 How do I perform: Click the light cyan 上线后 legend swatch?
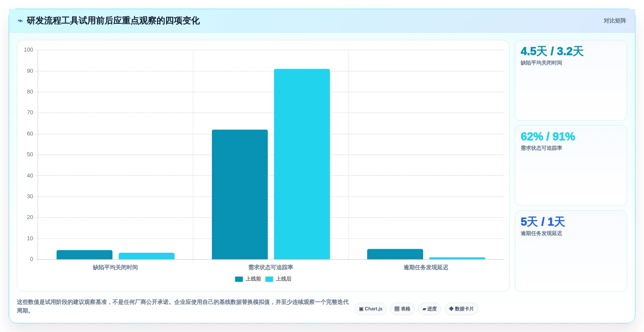(269, 279)
